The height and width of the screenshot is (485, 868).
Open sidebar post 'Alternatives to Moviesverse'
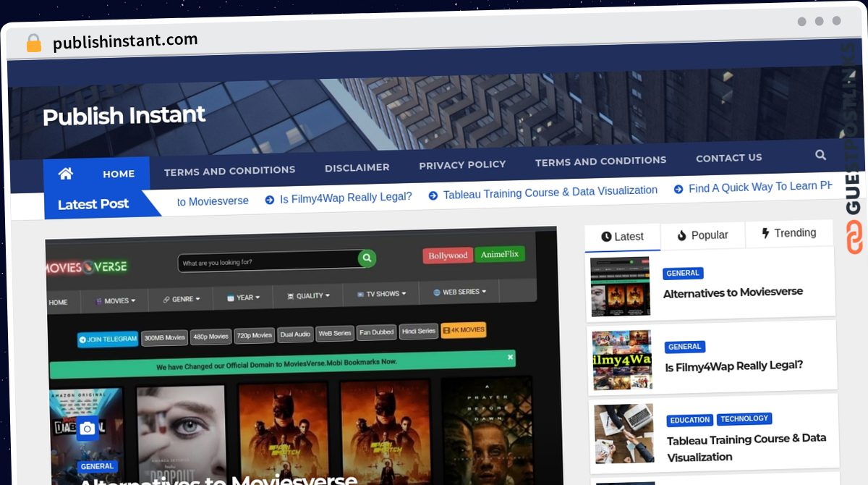[x=733, y=292]
